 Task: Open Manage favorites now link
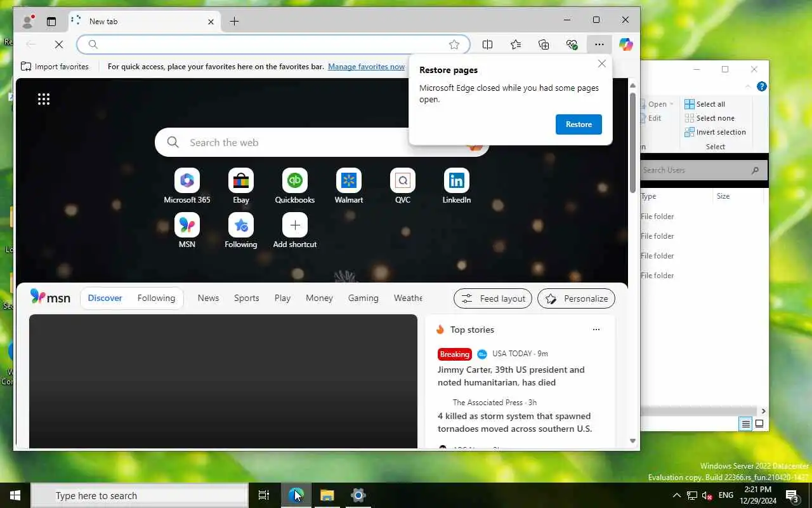click(x=366, y=67)
